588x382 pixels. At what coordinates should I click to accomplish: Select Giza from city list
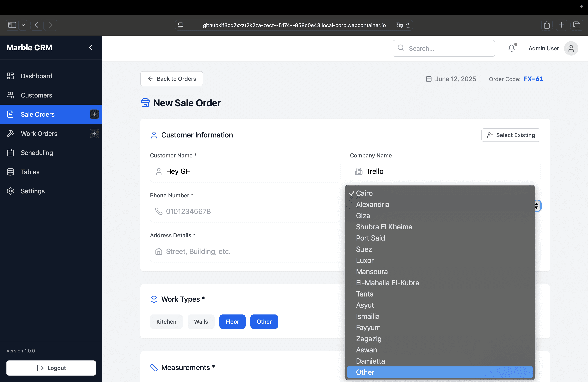[440, 216]
